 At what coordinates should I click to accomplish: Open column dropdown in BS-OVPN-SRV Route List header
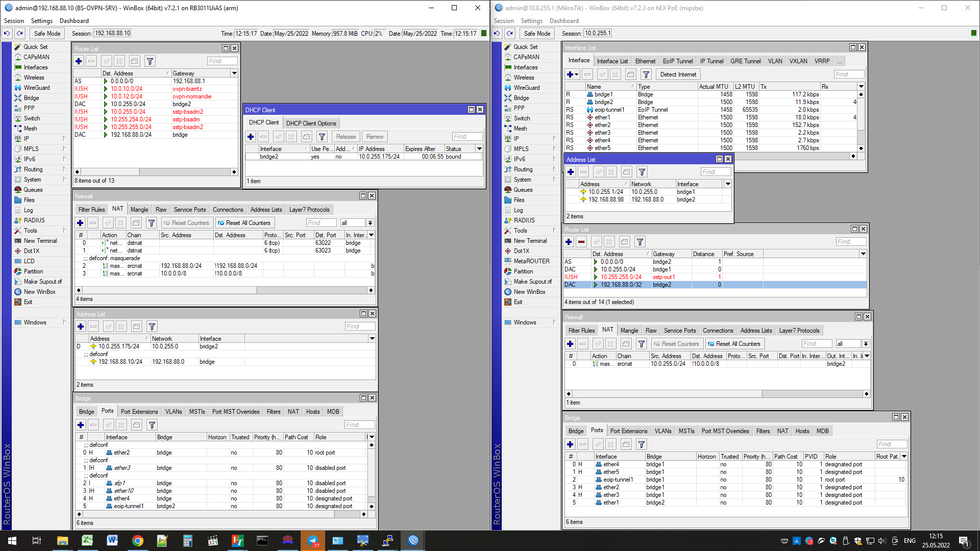click(x=234, y=73)
